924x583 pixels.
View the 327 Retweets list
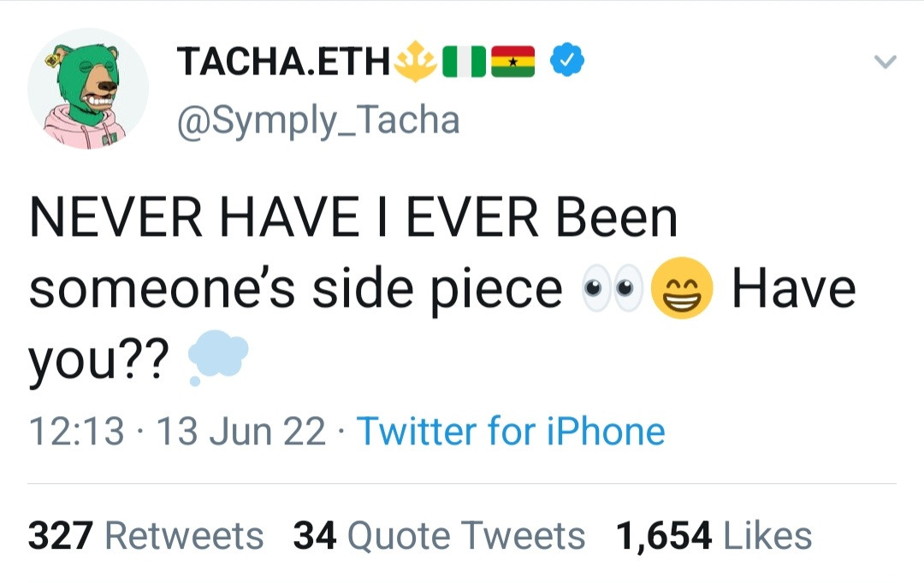146,536
